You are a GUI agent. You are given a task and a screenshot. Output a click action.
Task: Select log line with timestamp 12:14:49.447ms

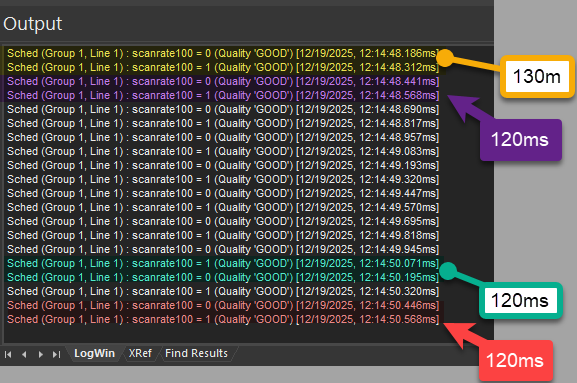pos(223,193)
